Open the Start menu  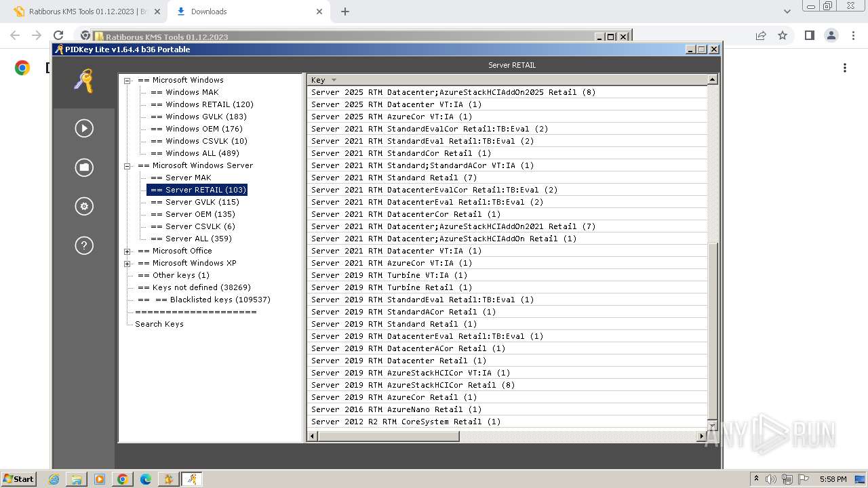click(19, 479)
